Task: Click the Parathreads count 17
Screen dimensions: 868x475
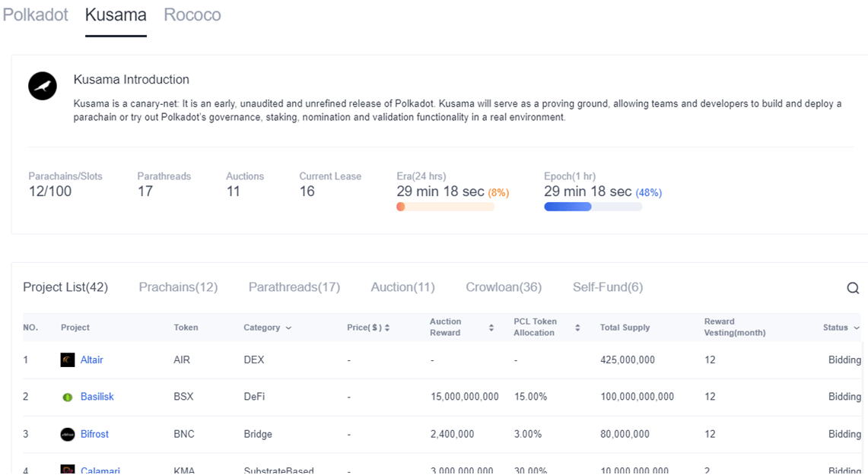Action: tap(145, 192)
